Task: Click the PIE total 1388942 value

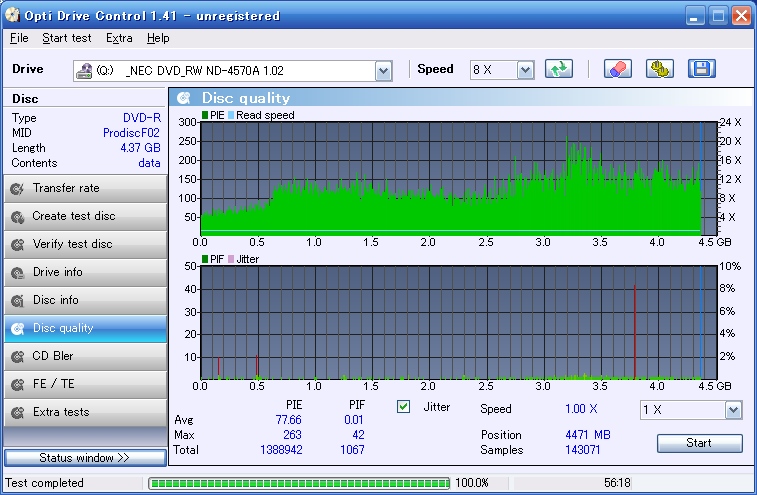Action: [281, 450]
